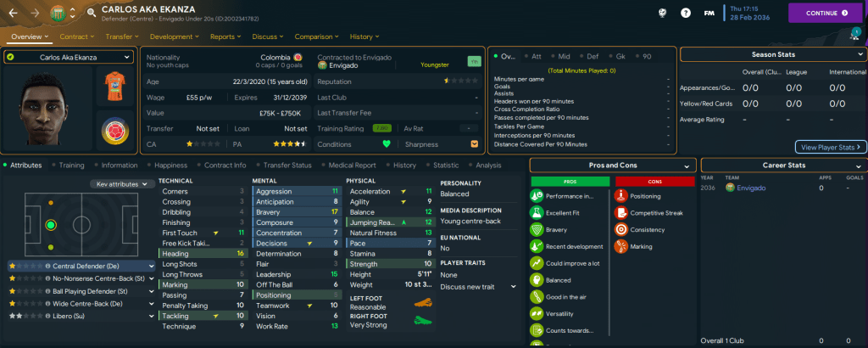Go back with the left arrow
Viewport: 868px width, 348px height.
point(14,14)
